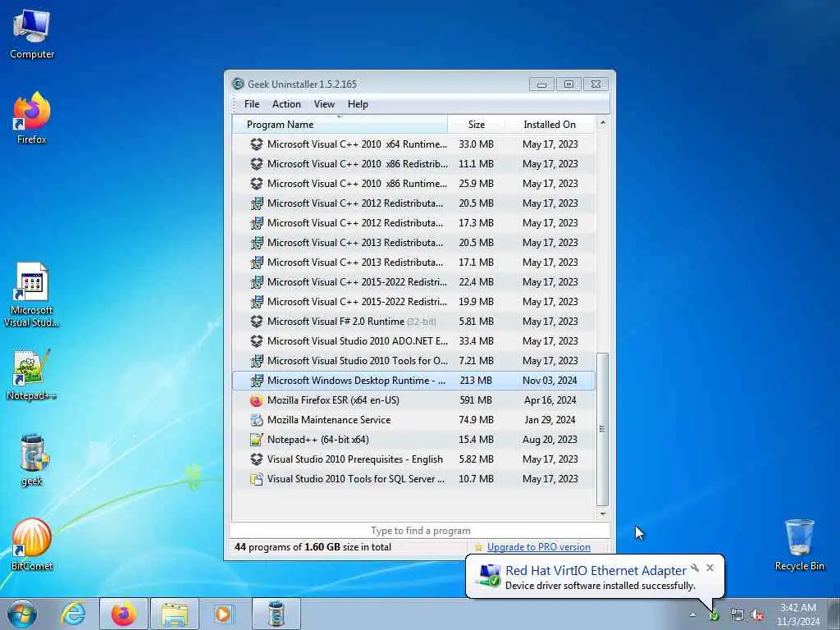Click the 591 MB size cell

click(476, 400)
